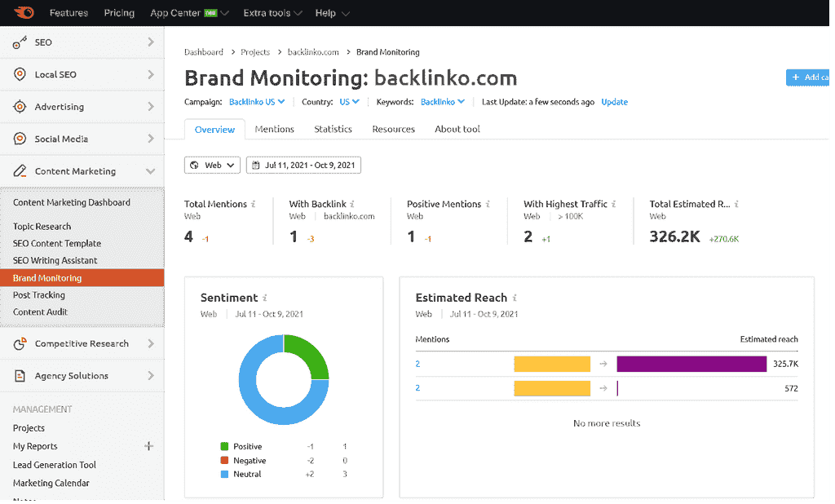Click info icon next to With Backlink
The image size is (835, 504).
point(352,204)
